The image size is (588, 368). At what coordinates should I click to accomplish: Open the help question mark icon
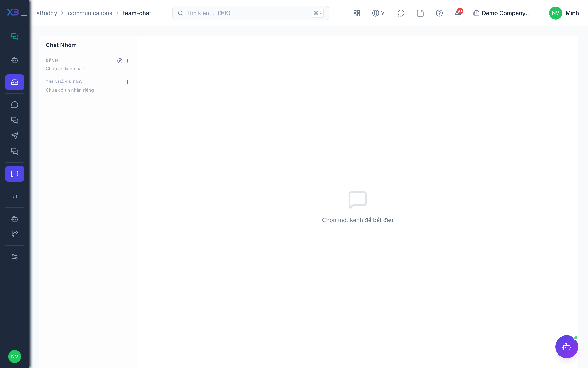click(x=439, y=13)
